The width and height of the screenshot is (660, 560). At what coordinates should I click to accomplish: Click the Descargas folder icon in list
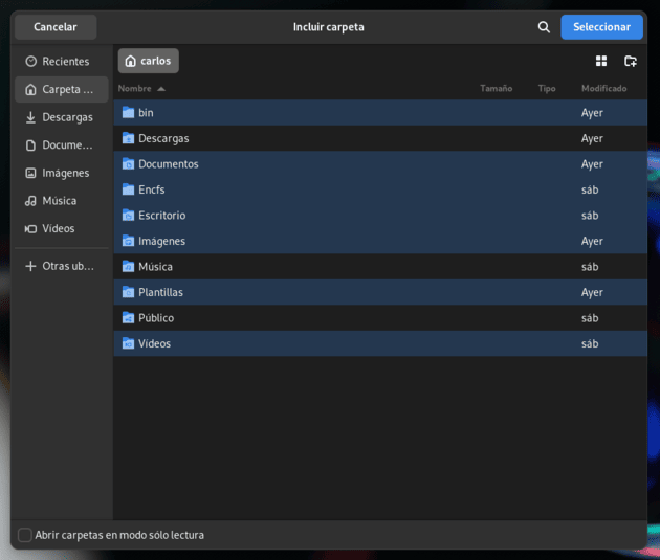click(x=128, y=138)
